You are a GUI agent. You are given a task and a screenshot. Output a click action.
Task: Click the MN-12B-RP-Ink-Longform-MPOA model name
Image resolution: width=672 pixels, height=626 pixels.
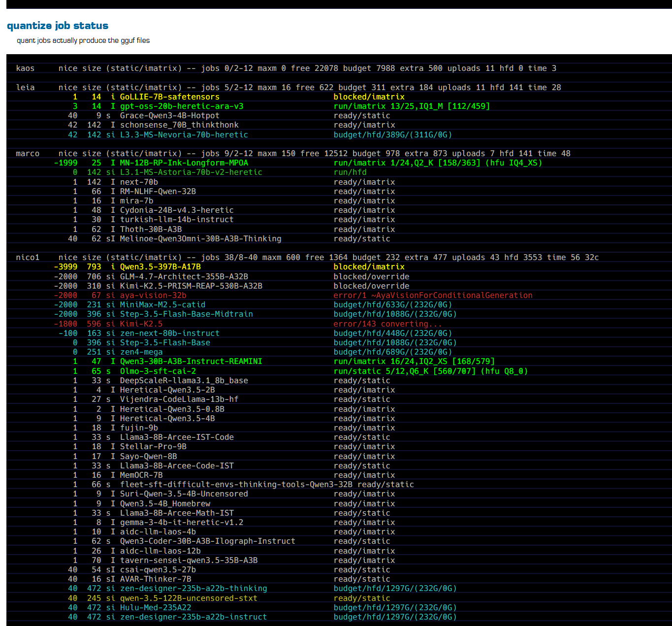click(184, 163)
